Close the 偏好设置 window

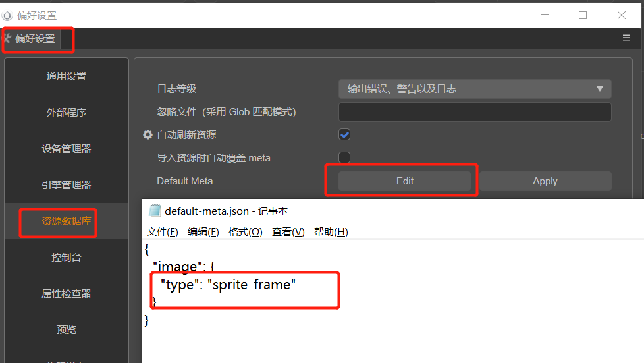[x=622, y=15]
